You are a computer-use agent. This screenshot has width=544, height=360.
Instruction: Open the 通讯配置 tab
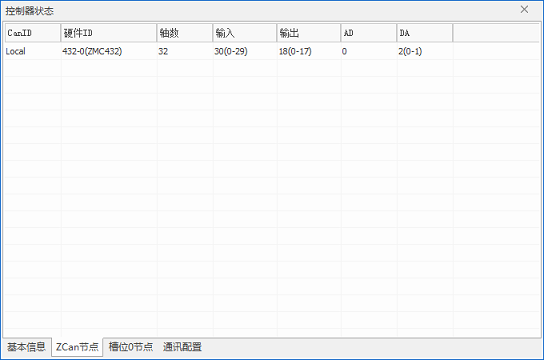(x=182, y=346)
